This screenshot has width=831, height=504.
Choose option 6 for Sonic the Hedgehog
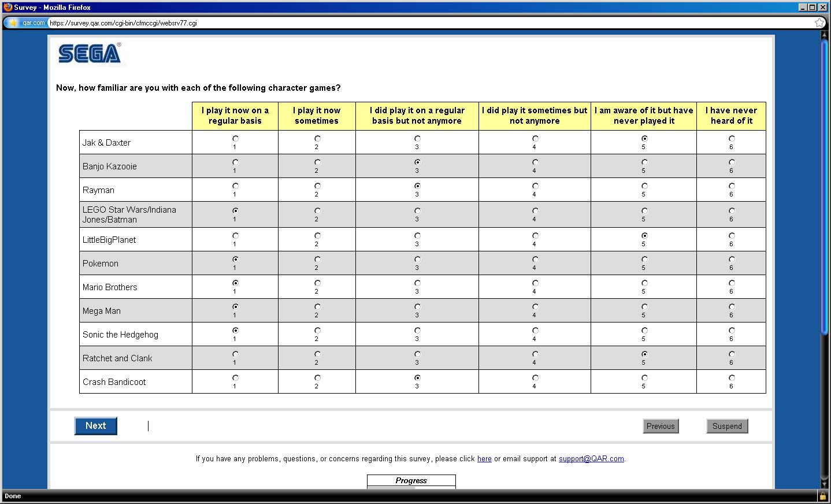[732, 331]
